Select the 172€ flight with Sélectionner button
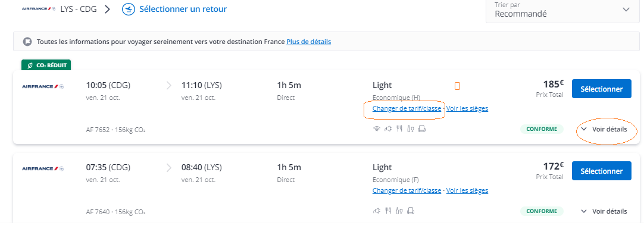644x238 pixels. tap(601, 171)
